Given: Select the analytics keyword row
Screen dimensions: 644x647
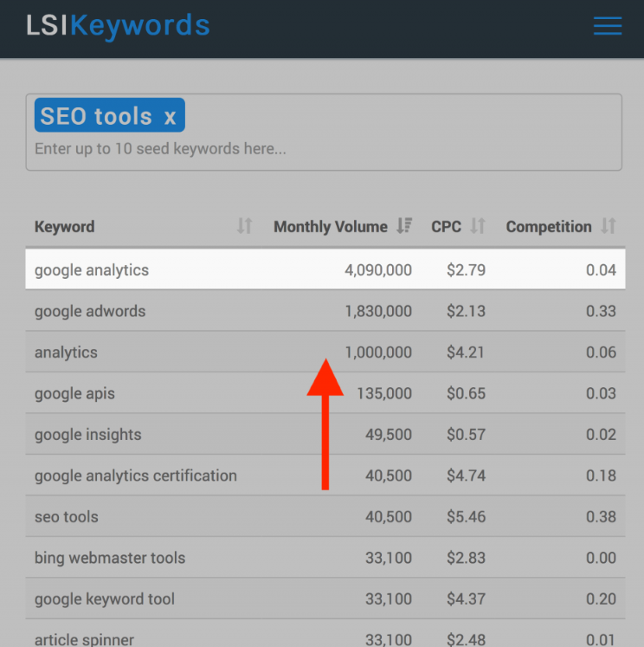Looking at the screenshot, I should coord(325,352).
